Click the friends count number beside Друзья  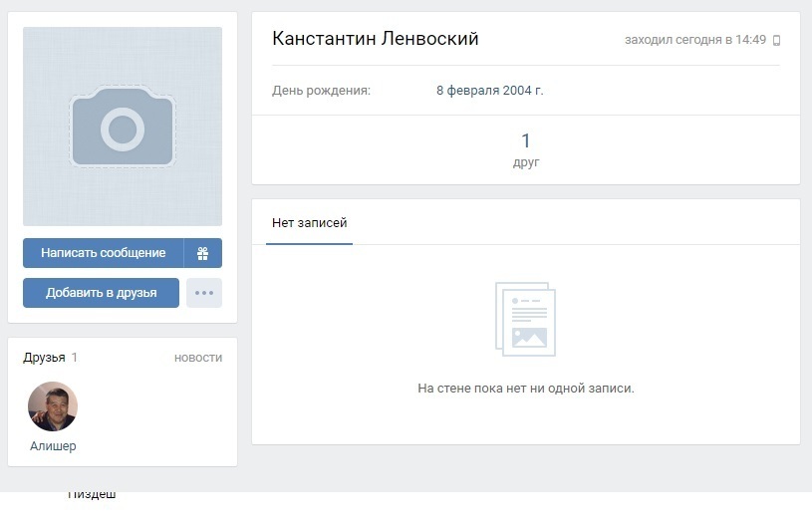coord(75,358)
